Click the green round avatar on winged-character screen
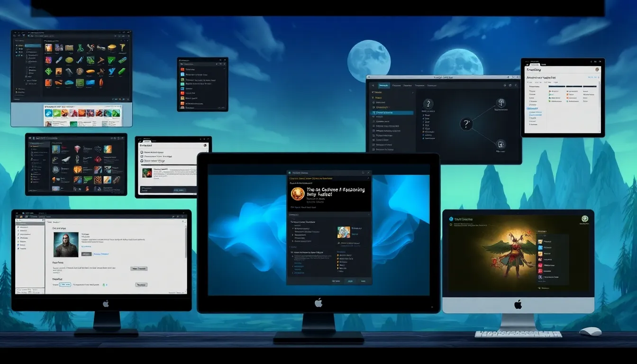Image resolution: width=637 pixels, height=364 pixels. [x=585, y=219]
